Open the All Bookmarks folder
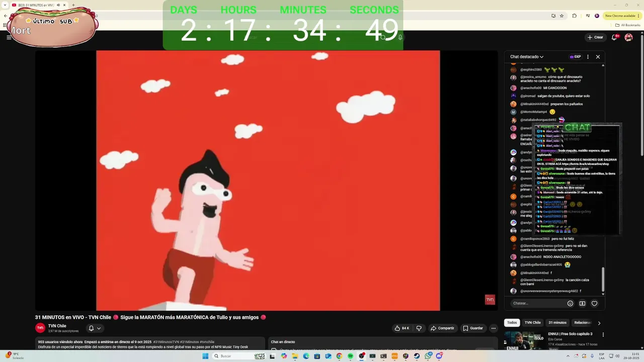Image resolution: width=644 pixels, height=362 pixels. (628, 25)
